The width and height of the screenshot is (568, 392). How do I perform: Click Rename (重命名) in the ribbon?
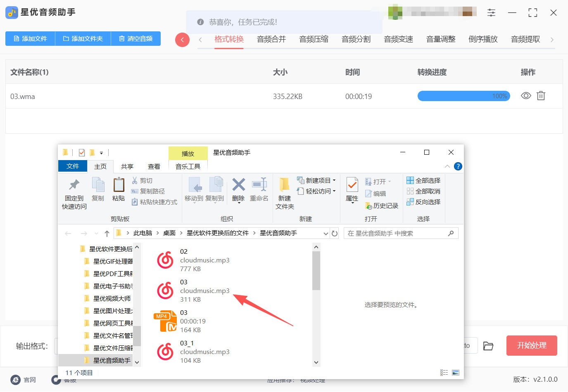tap(259, 190)
